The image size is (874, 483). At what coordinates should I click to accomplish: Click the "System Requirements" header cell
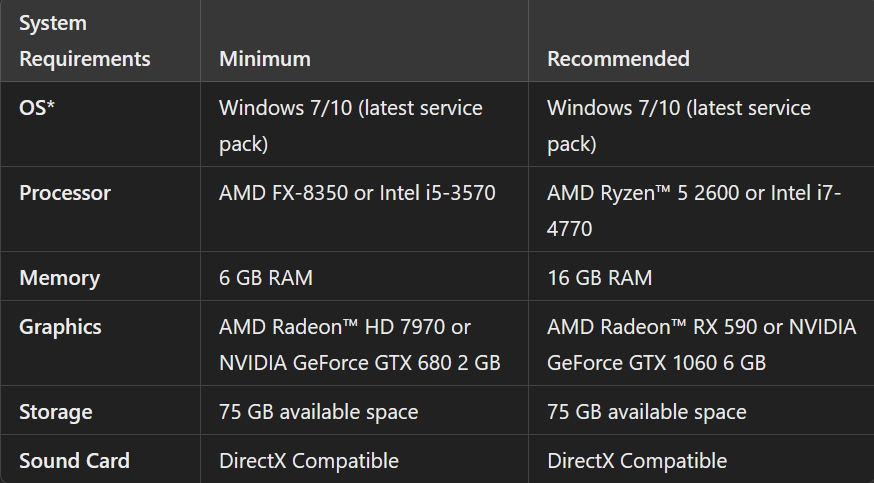85,41
